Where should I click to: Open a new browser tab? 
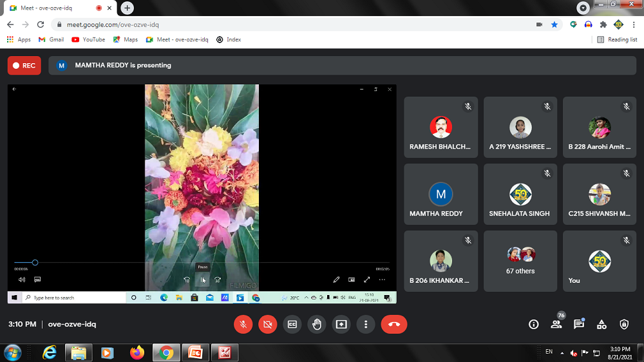click(128, 8)
